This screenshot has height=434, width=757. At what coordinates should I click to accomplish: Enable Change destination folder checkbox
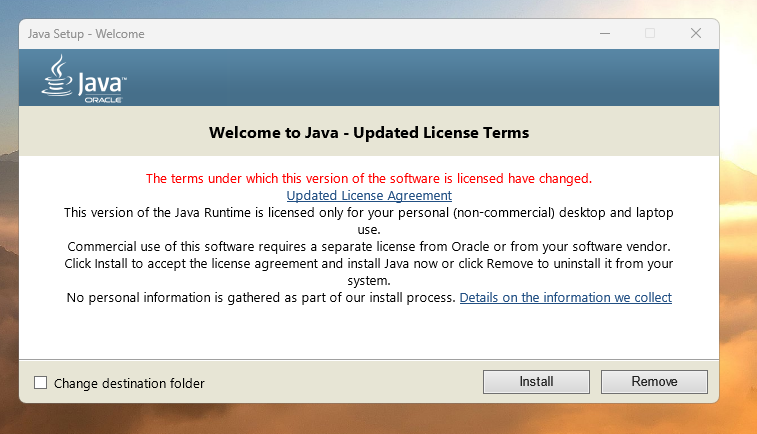[41, 383]
